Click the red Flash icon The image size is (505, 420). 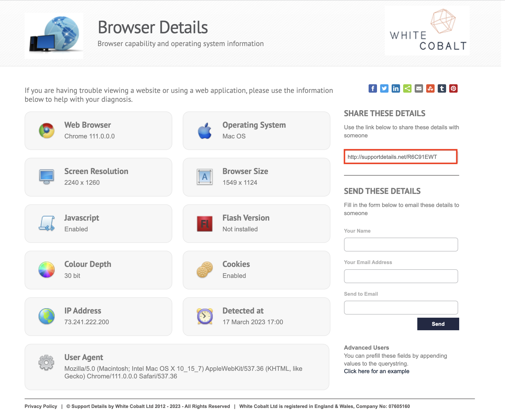[204, 224]
